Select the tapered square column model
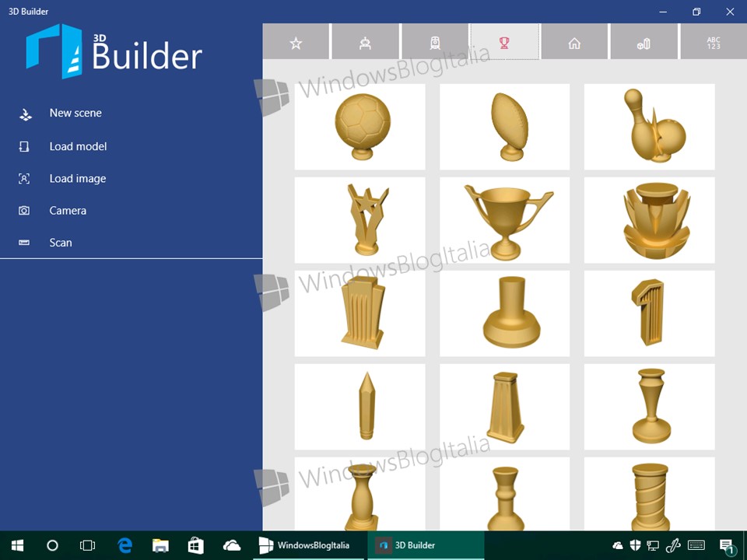Image resolution: width=747 pixels, height=560 pixels. point(504,407)
